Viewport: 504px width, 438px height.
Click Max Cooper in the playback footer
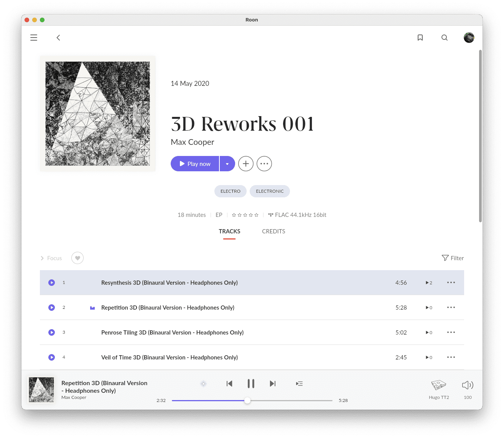pos(74,397)
